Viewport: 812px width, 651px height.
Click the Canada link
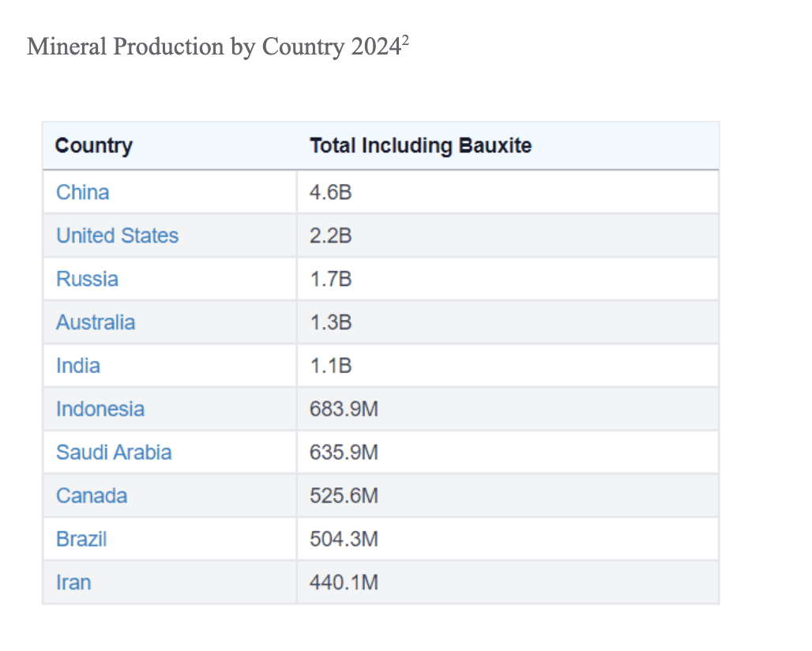[x=91, y=496]
